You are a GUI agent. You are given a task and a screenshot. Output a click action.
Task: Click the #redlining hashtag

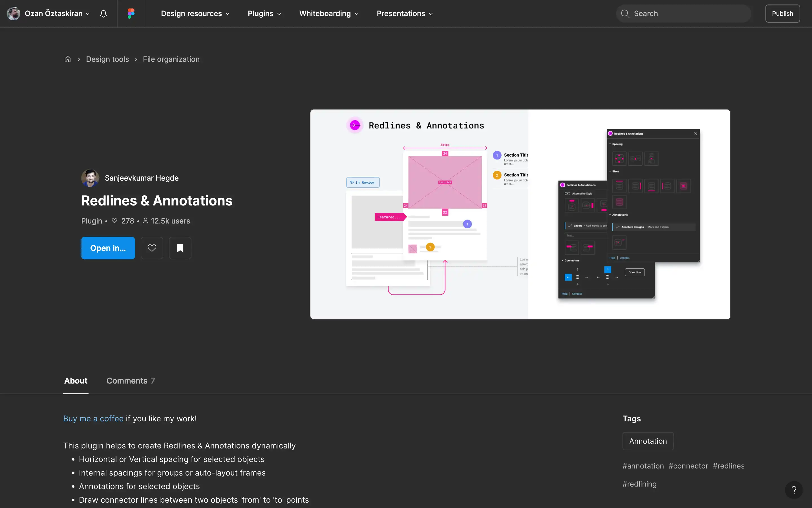click(639, 484)
